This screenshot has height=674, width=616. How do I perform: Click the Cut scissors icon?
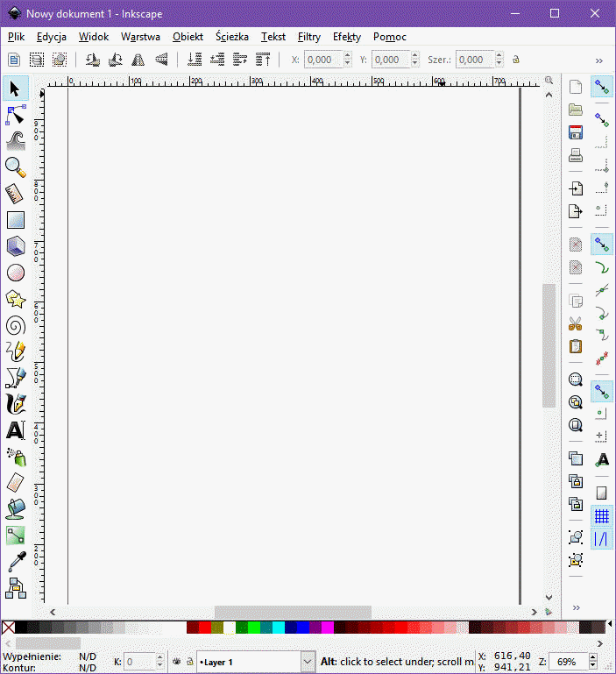(576, 323)
